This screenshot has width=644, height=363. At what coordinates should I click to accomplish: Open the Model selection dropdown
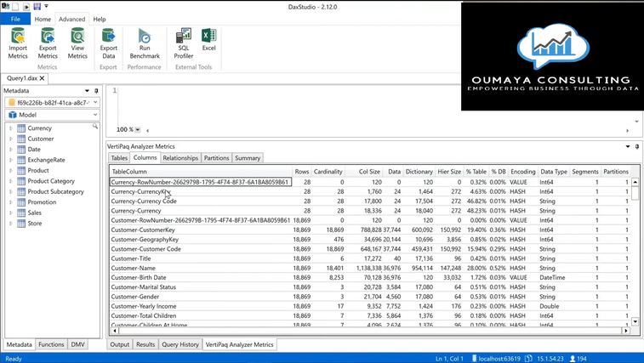coord(95,115)
